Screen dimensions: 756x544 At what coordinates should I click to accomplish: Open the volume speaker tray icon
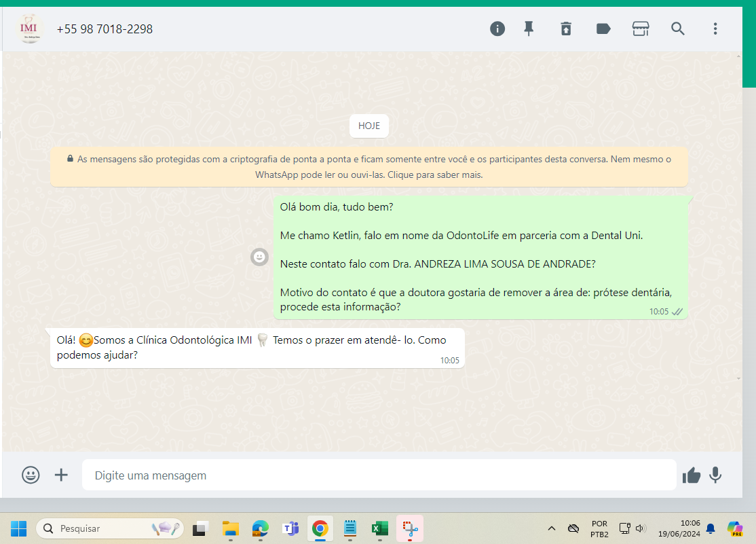click(640, 528)
